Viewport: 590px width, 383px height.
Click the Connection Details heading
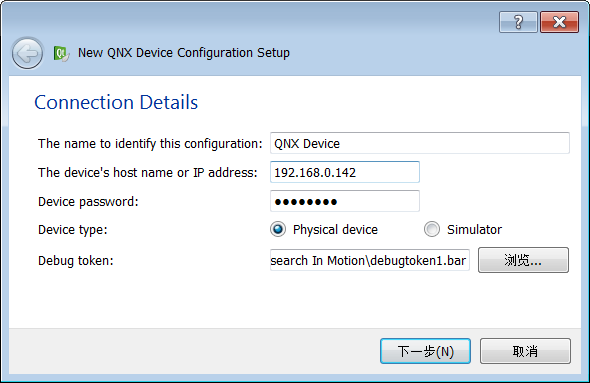click(x=116, y=102)
